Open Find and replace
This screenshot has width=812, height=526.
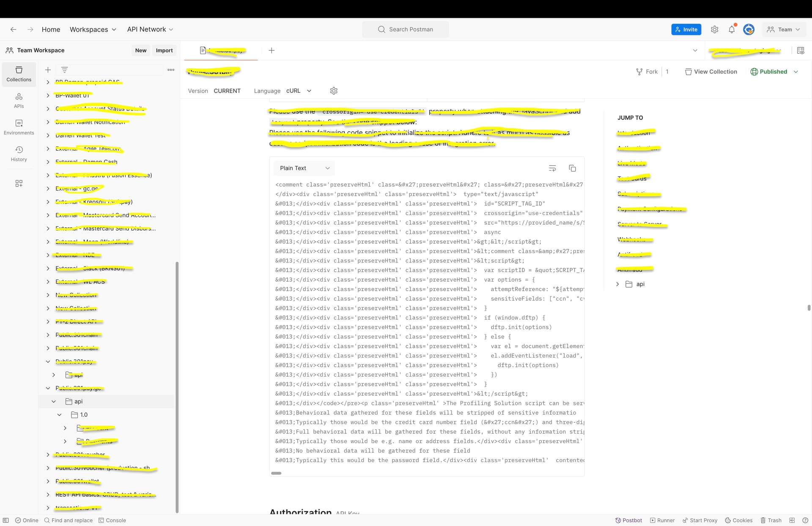click(68, 520)
